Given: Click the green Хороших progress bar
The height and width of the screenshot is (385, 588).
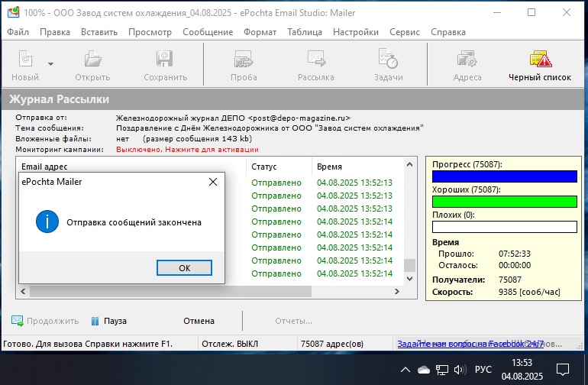Looking at the screenshot, I should click(504, 202).
